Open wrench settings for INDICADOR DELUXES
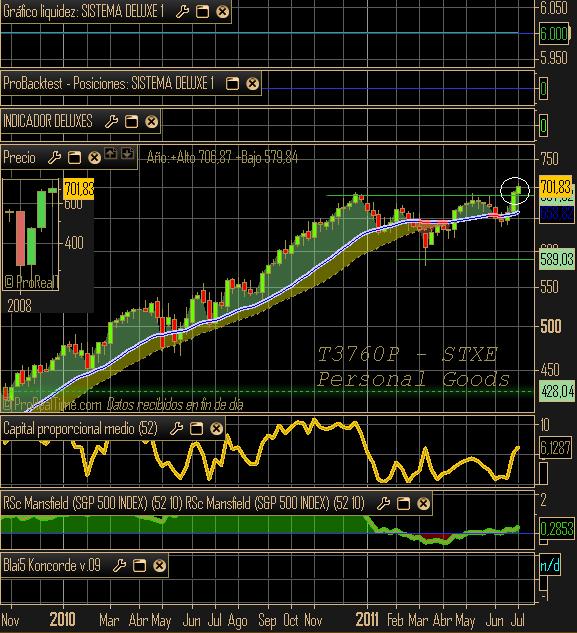Image resolution: width=577 pixels, height=633 pixels. click(111, 122)
